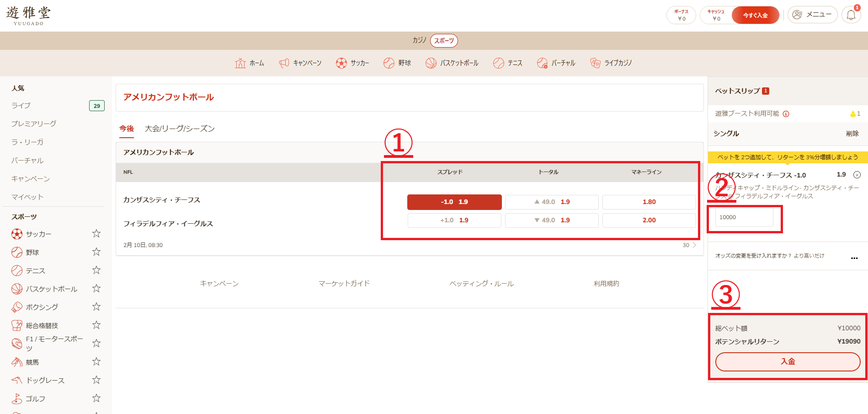Open the footer キャンペーン link
Screen dimensions: 868x414
(x=219, y=284)
